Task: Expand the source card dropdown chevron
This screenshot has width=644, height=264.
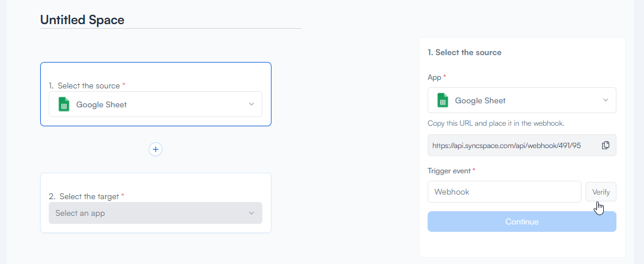Action: (251, 104)
